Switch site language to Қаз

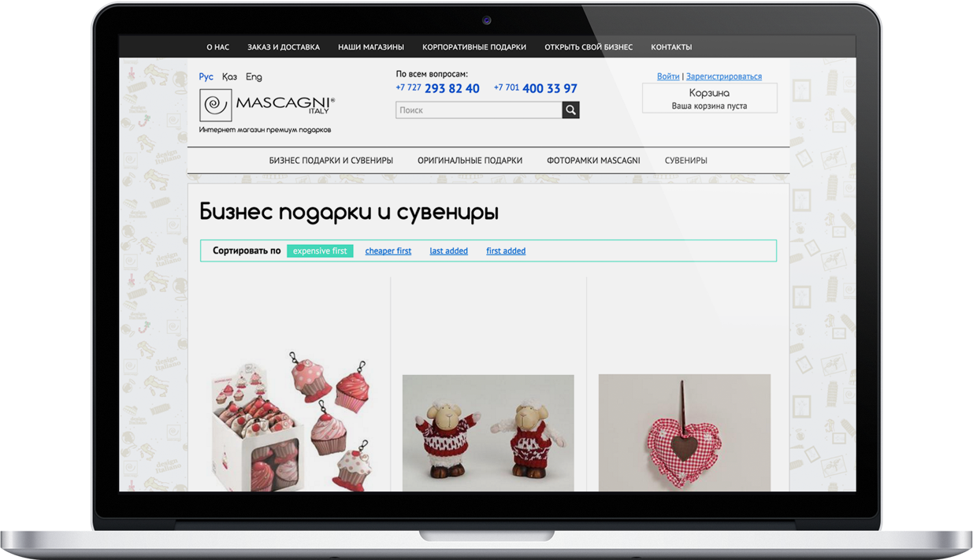point(229,77)
